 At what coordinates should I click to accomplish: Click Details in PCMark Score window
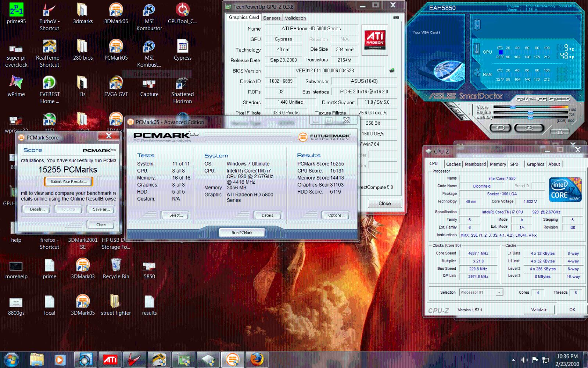37,209
